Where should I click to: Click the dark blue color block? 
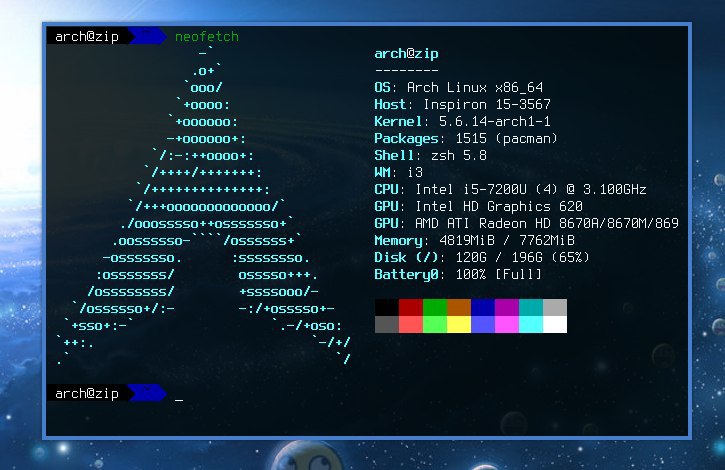tap(483, 308)
